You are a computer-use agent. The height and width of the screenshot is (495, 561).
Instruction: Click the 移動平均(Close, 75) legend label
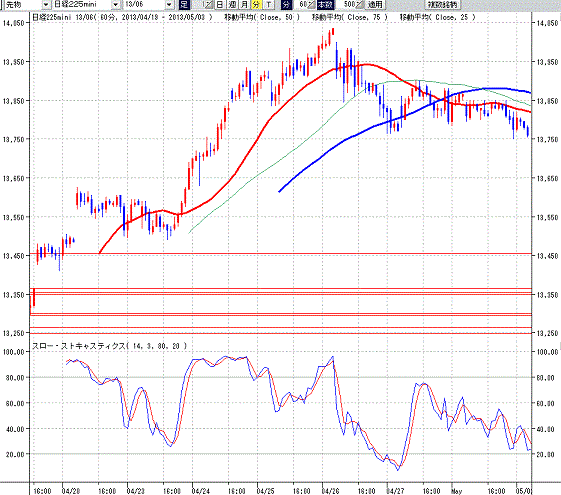(x=350, y=17)
